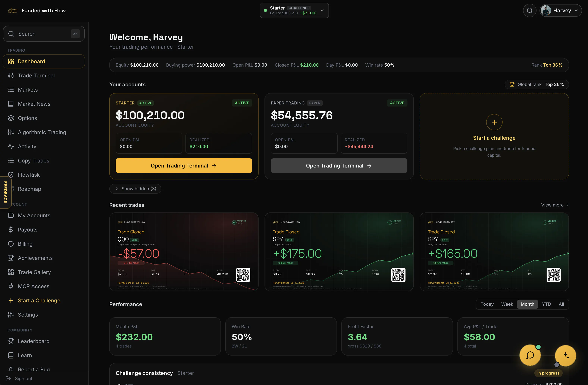
Task: Click the Profit Factor 3.64 value
Action: pos(357,337)
